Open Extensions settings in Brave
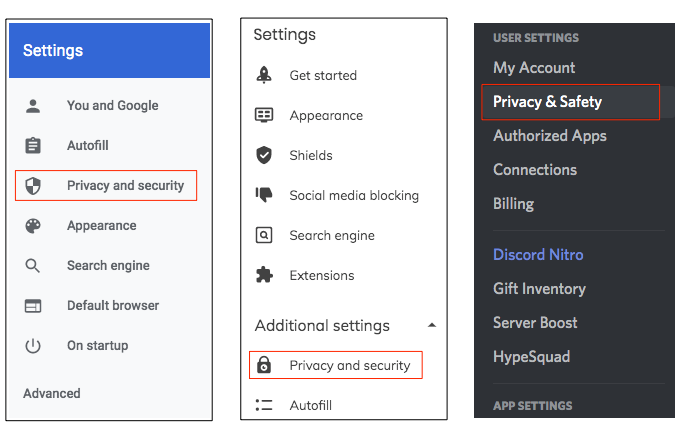This screenshot has height=436, width=689. (x=322, y=276)
